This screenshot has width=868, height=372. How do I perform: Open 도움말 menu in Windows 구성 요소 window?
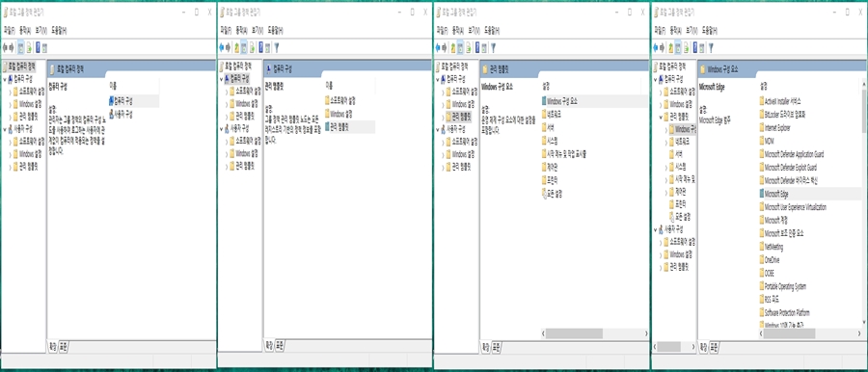click(709, 30)
